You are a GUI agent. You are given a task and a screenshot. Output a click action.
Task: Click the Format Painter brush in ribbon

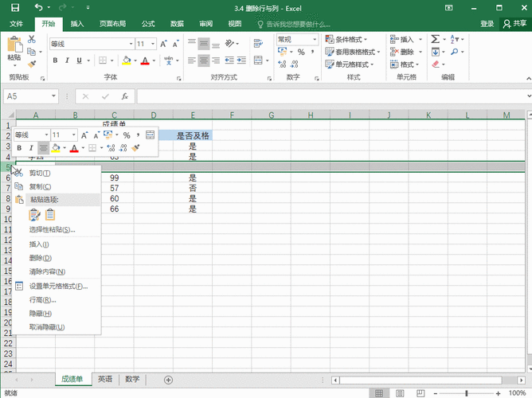click(x=32, y=64)
